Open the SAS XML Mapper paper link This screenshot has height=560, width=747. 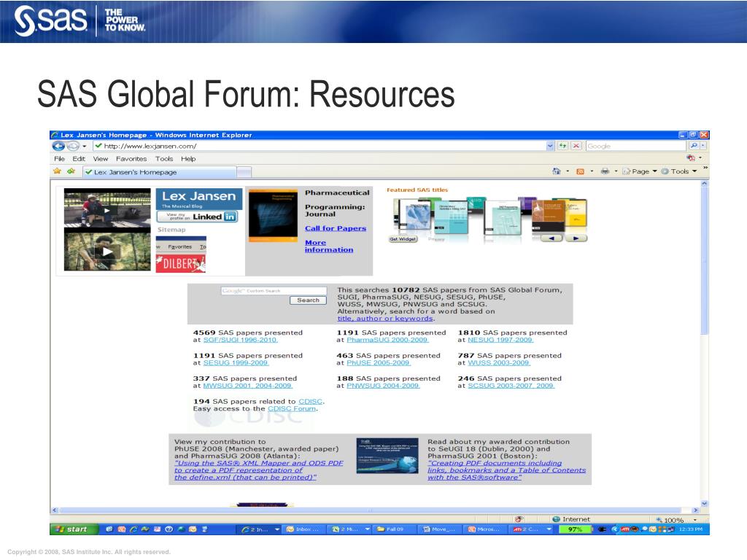tap(258, 470)
